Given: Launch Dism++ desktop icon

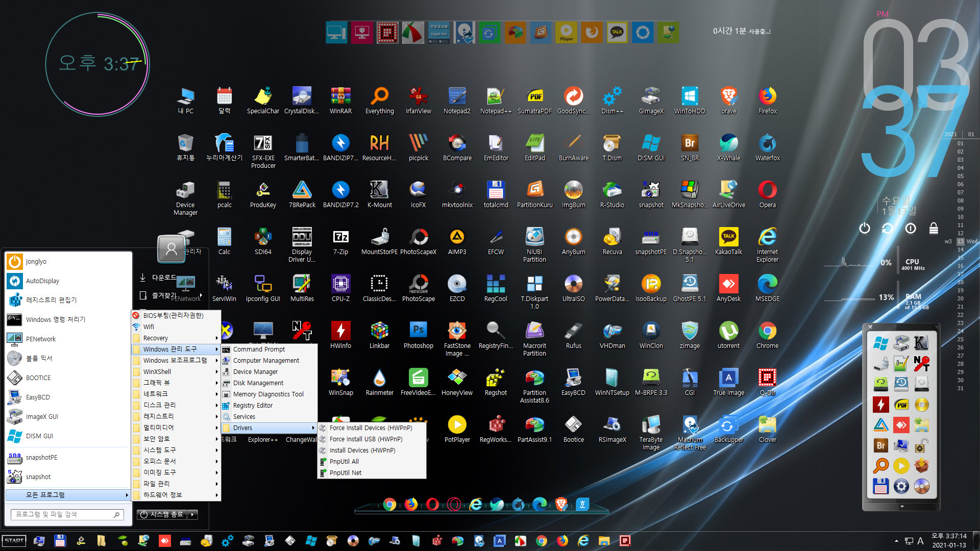Looking at the screenshot, I should tap(612, 100).
